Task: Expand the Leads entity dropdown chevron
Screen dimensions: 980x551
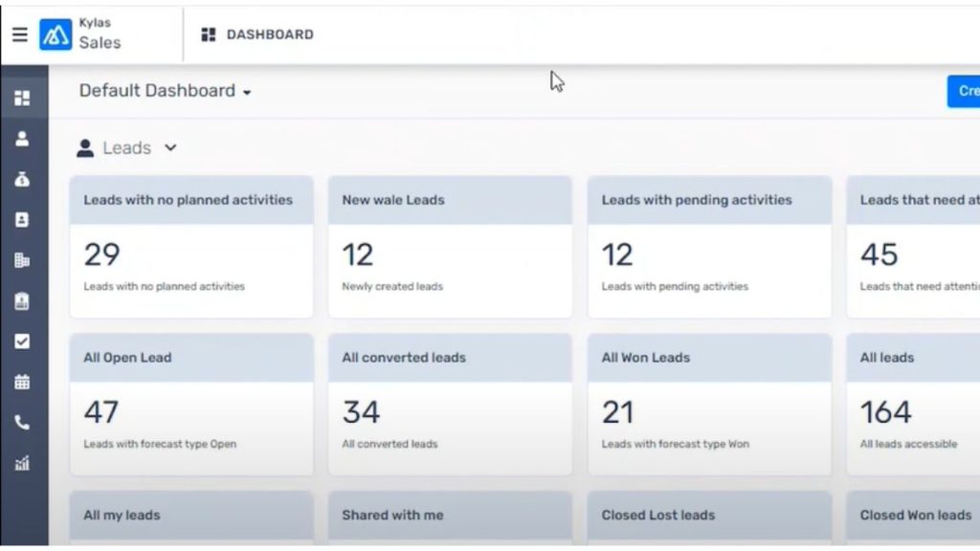Action: [170, 148]
